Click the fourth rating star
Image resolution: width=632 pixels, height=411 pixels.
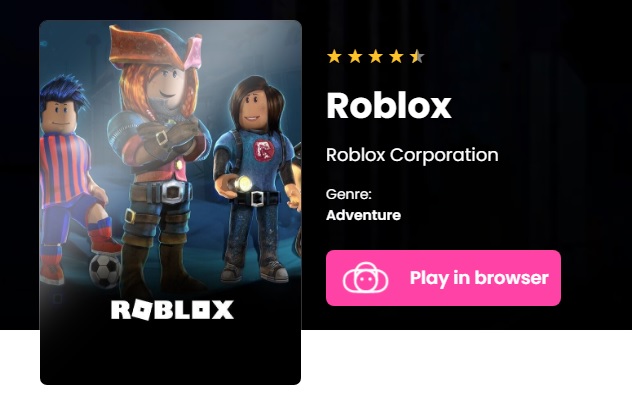(397, 56)
